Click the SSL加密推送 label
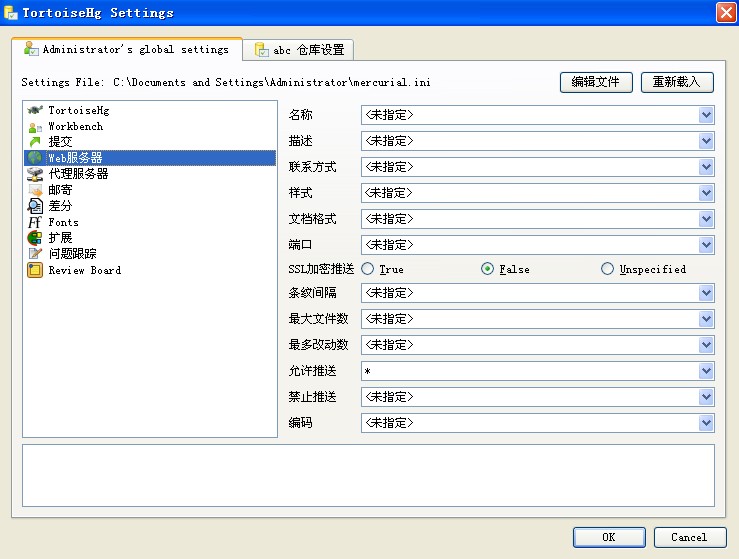Viewport: 739px width, 559px height. 321,269
